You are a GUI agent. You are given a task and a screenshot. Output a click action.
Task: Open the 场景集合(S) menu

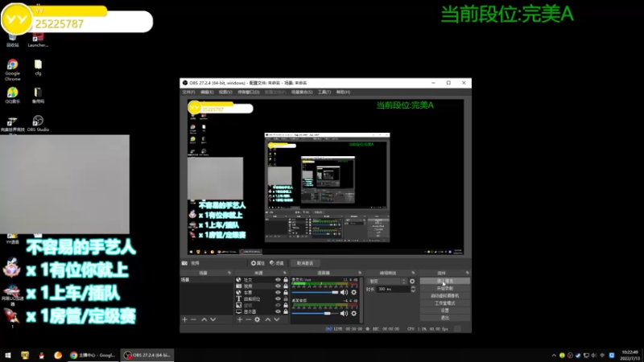coord(302,92)
